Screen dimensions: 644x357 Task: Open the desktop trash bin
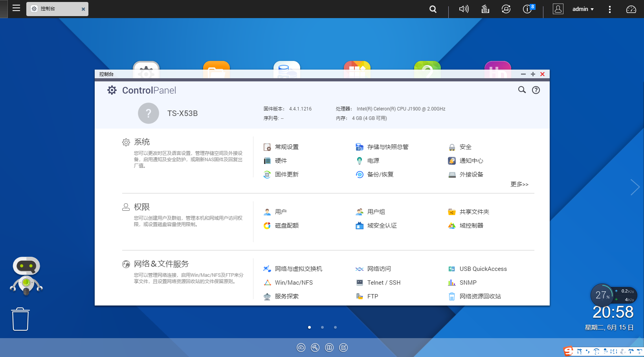(20, 319)
